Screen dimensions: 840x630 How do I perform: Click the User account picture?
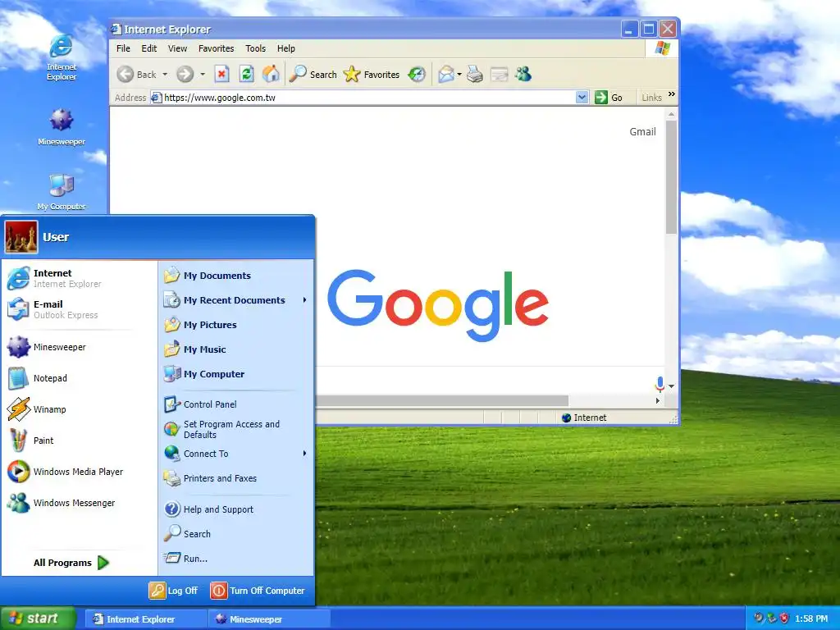[21, 237]
